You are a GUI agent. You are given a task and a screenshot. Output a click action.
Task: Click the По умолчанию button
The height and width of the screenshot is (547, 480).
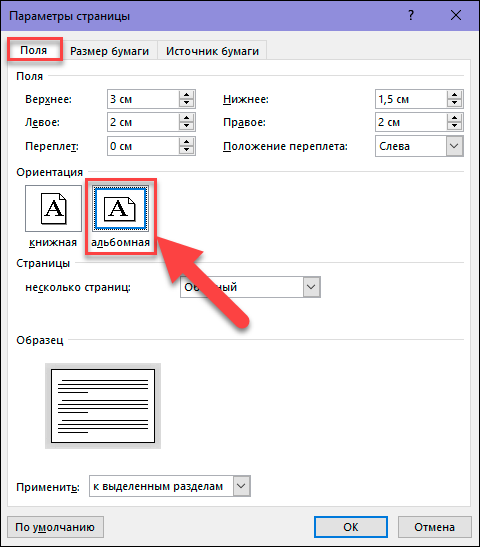55,527
